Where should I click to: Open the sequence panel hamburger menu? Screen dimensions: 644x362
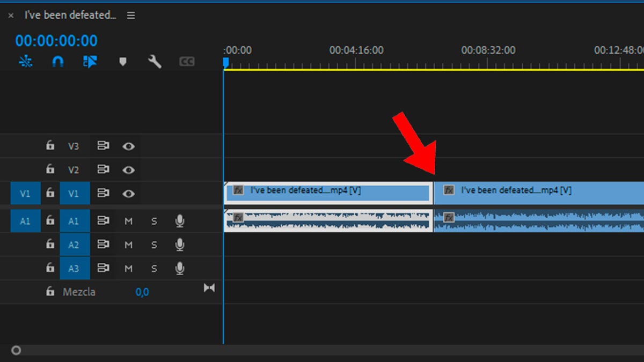[131, 16]
